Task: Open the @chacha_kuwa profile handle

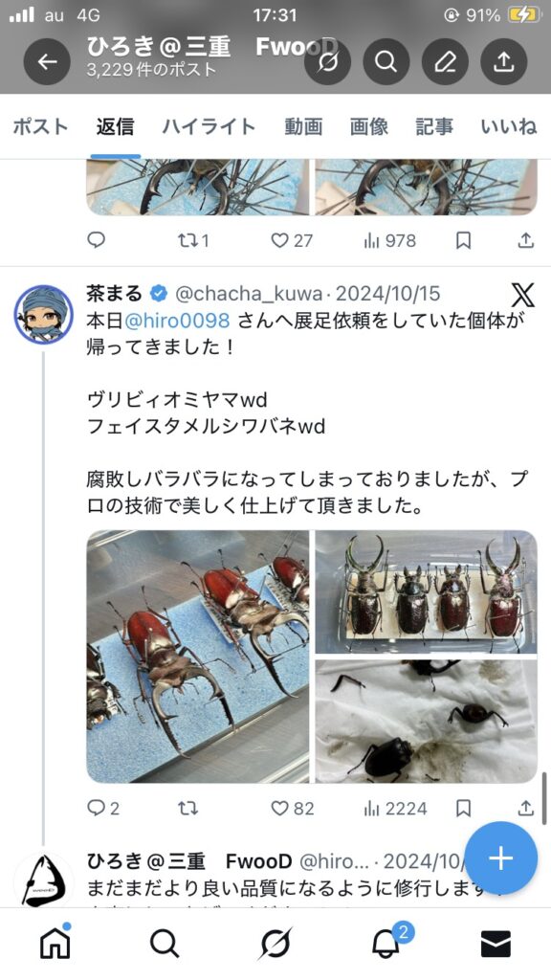Action: coord(250,293)
